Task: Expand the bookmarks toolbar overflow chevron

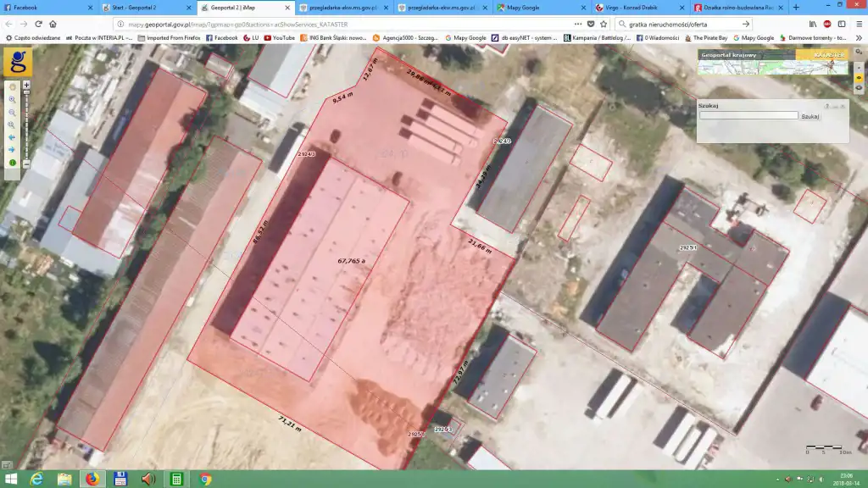Action: point(857,38)
